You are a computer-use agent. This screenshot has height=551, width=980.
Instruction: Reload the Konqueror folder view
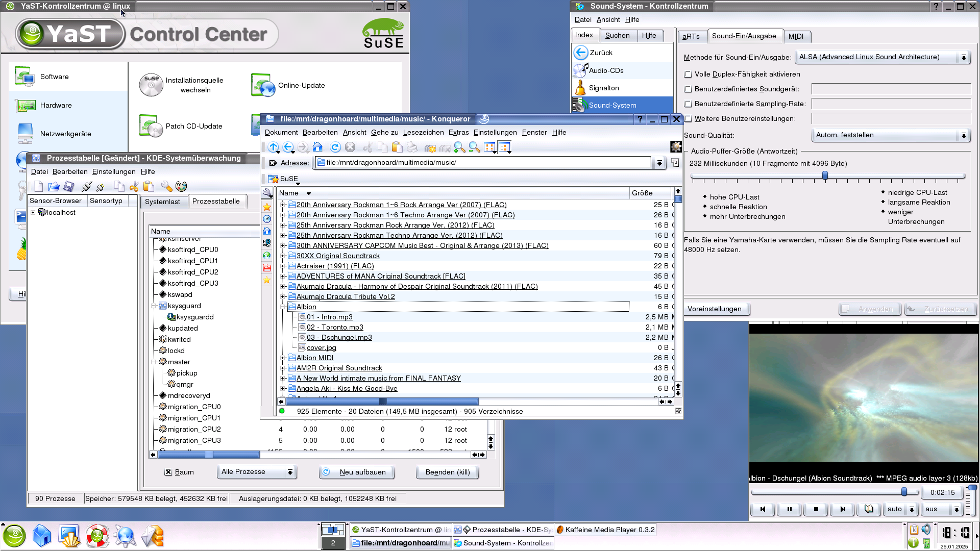pyautogui.click(x=335, y=147)
